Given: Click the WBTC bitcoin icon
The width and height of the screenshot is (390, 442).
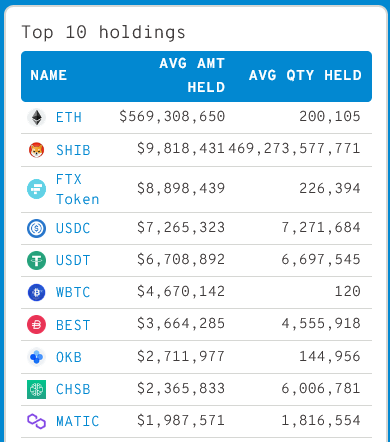Looking at the screenshot, I should point(36,292).
